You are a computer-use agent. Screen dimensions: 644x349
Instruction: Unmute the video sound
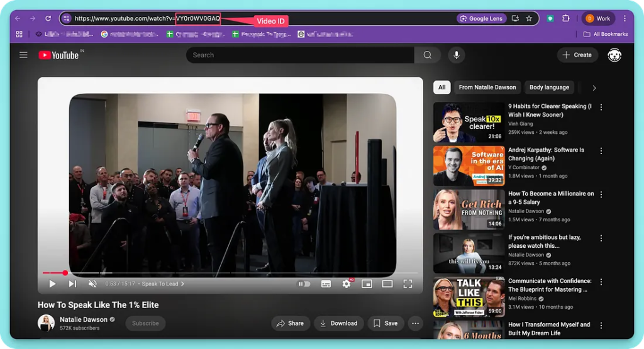coord(92,284)
